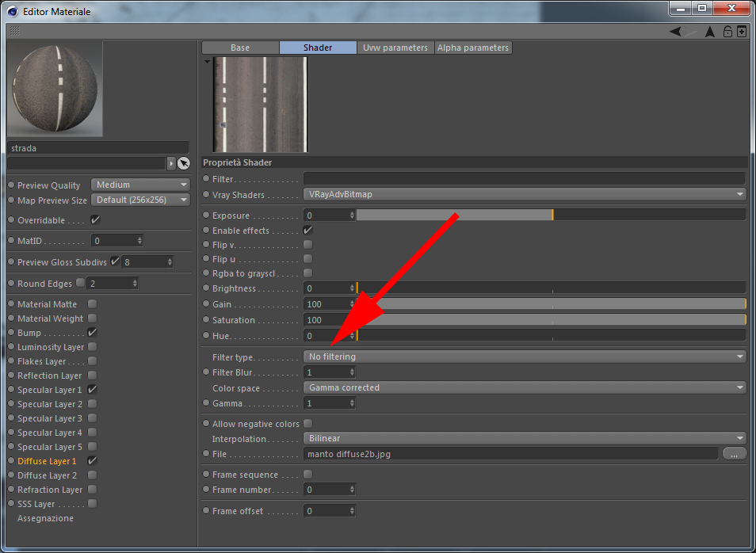Click the Filter Blur keyframe dot
Image resolution: width=756 pixels, height=553 pixels.
pyautogui.click(x=206, y=372)
